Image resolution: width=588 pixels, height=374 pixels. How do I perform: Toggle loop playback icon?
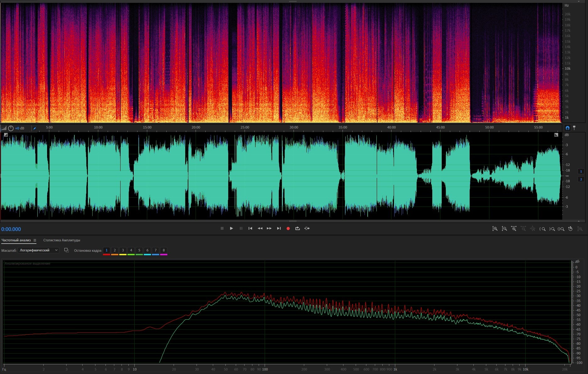[297, 228]
